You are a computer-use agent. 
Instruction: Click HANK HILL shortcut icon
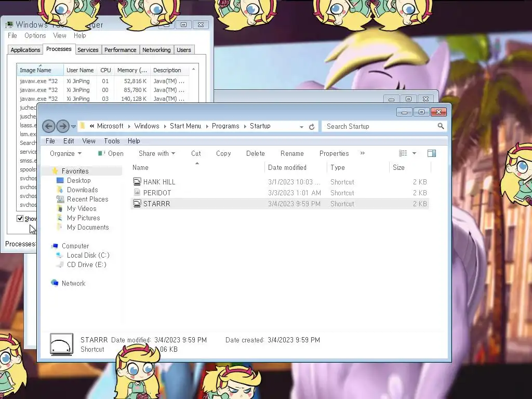tap(137, 181)
